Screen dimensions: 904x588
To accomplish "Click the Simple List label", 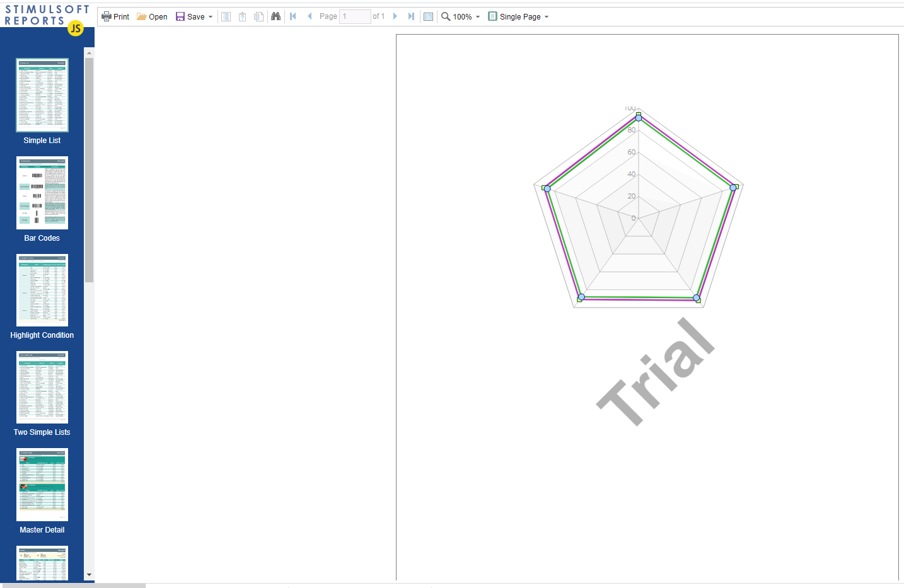I will 42,141.
